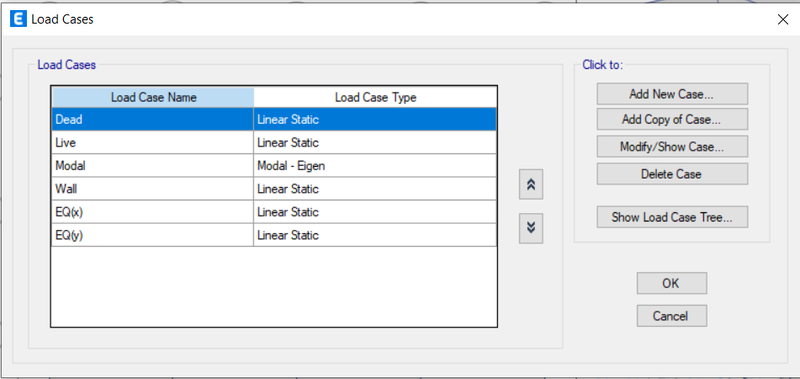Cancel the Load Cases dialog

point(671,316)
